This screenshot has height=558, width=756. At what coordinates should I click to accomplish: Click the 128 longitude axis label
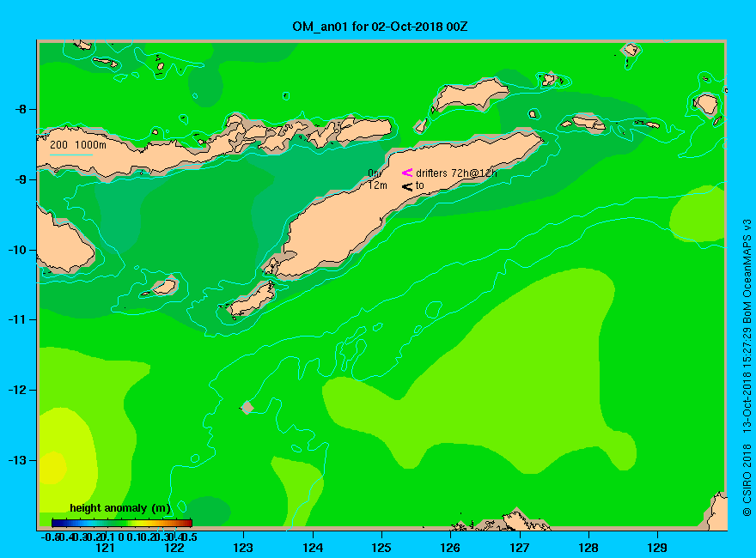(588, 548)
